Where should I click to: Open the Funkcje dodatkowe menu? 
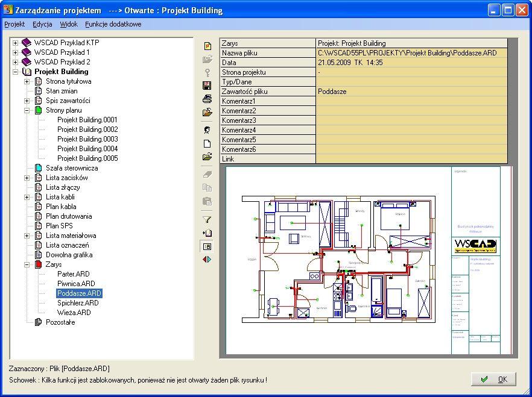113,24
